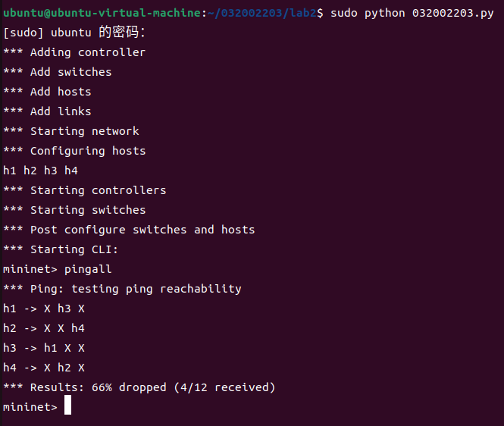Click the 'h1 h2 h3 h4' hosts list line
The image size is (504, 426).
(x=40, y=171)
